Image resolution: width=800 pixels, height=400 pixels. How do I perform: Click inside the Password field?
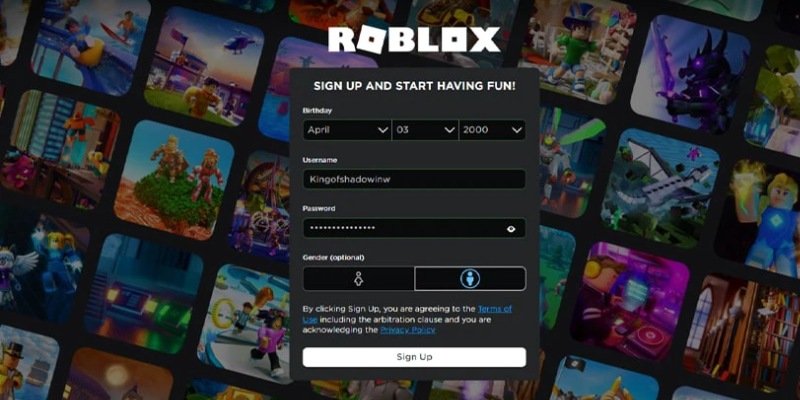pos(414,228)
